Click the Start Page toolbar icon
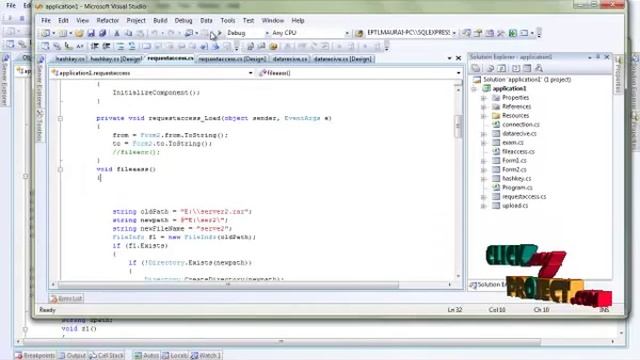The height and width of the screenshot is (360, 640). pos(513,33)
